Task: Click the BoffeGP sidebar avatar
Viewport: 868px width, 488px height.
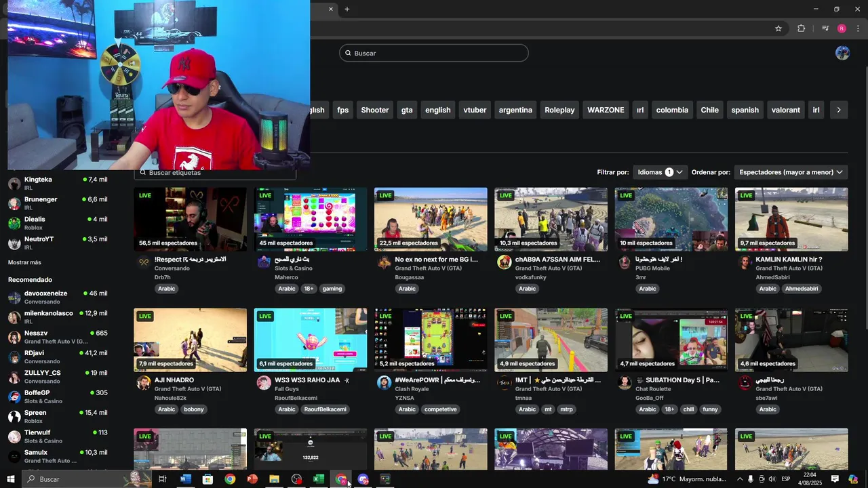Action: click(14, 396)
